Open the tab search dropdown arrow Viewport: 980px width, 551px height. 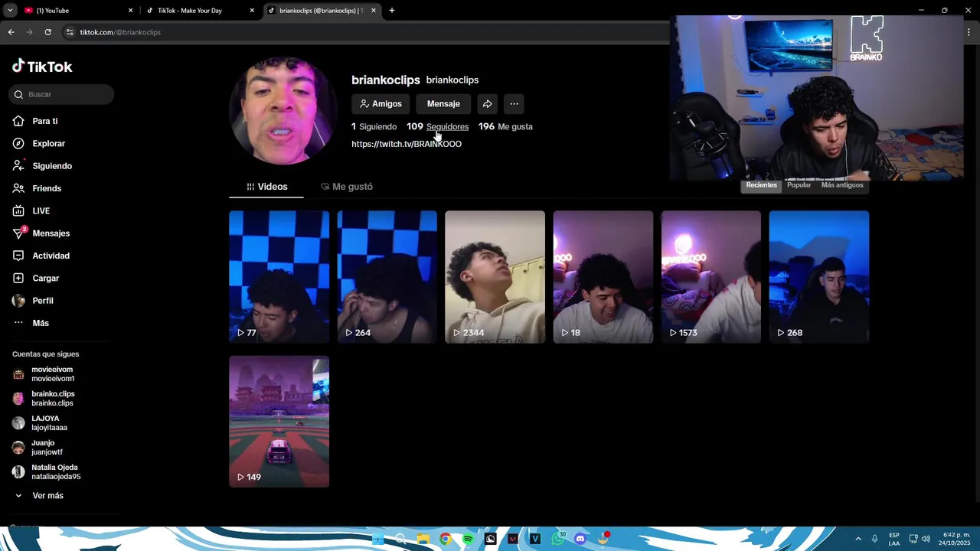10,11
